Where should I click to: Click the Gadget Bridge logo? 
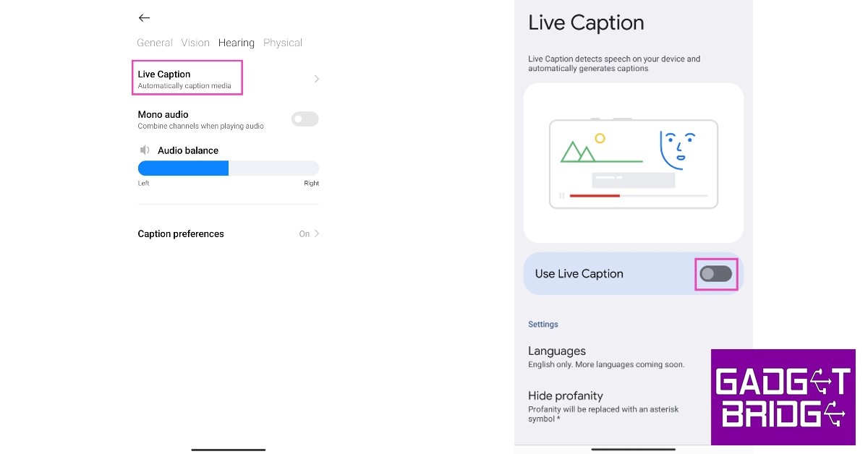(783, 397)
